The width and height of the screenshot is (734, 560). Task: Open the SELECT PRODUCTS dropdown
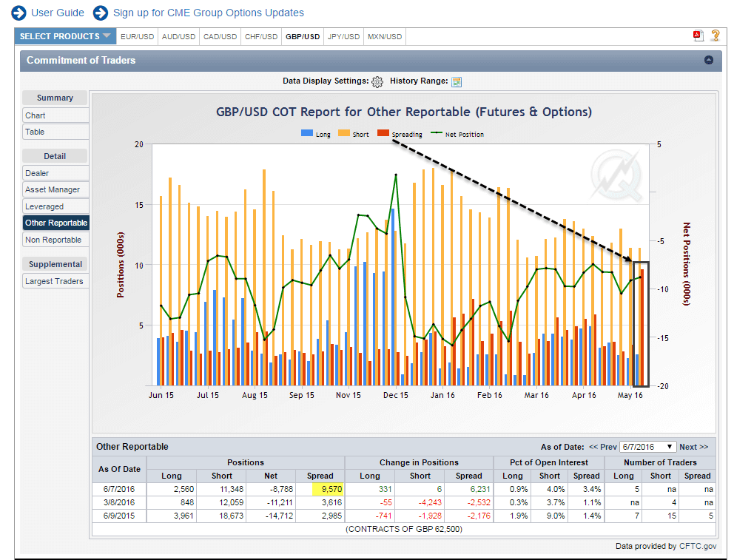pos(64,36)
